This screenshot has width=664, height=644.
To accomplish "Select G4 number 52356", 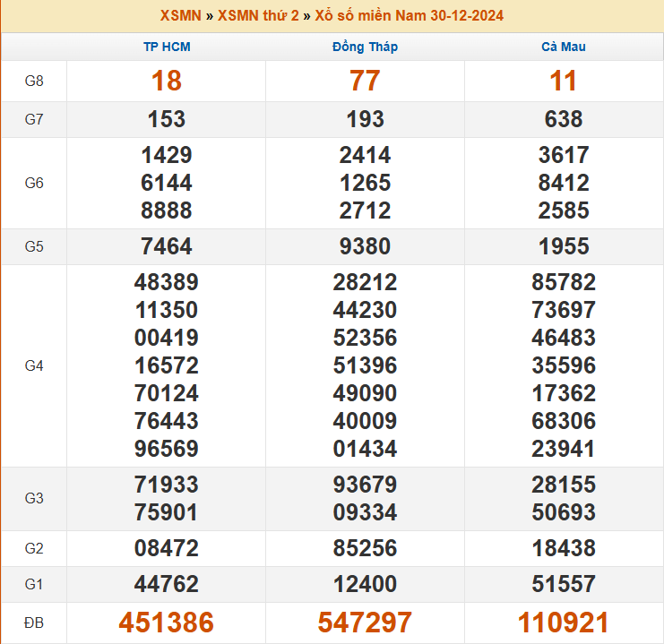I will click(365, 338).
